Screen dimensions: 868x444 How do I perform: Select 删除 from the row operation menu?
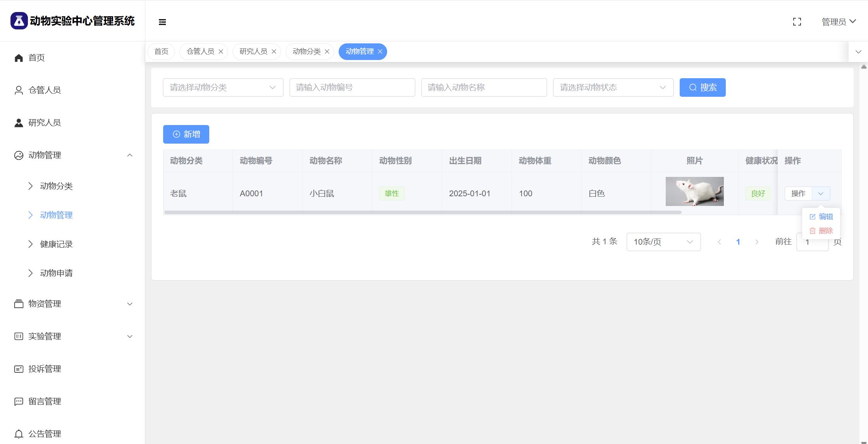pyautogui.click(x=821, y=231)
